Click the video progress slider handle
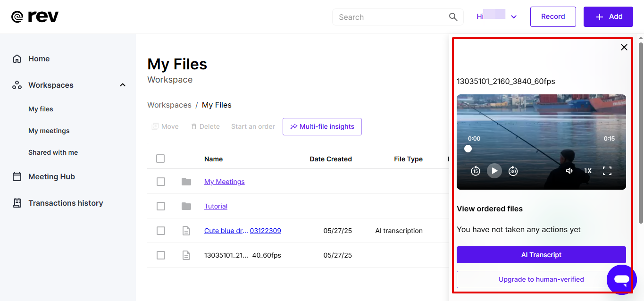 (x=468, y=149)
